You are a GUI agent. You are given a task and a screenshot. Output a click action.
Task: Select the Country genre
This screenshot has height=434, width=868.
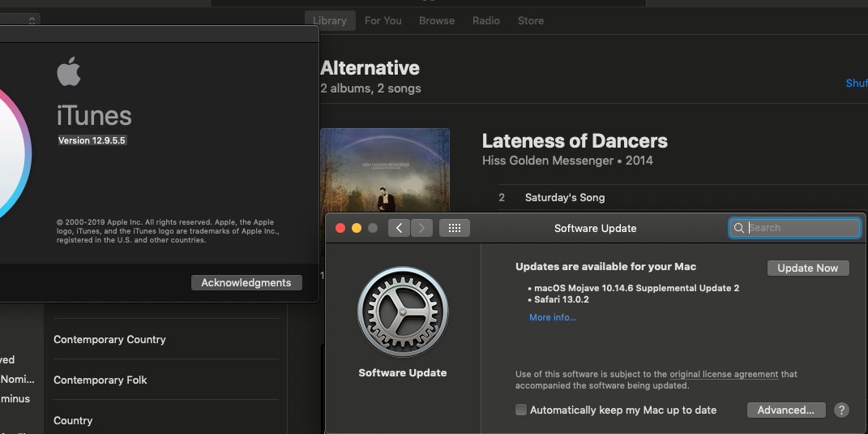(166, 420)
